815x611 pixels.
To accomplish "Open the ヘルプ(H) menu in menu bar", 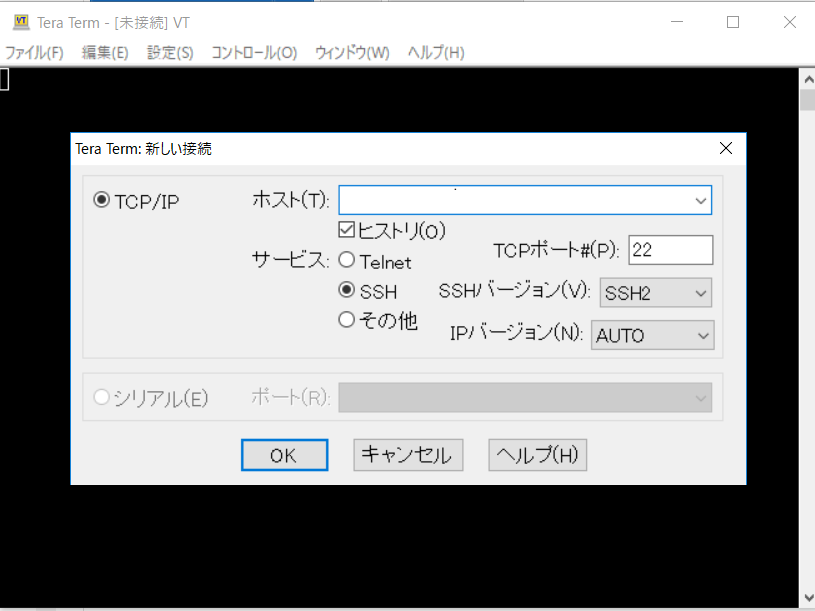I will pos(436,52).
